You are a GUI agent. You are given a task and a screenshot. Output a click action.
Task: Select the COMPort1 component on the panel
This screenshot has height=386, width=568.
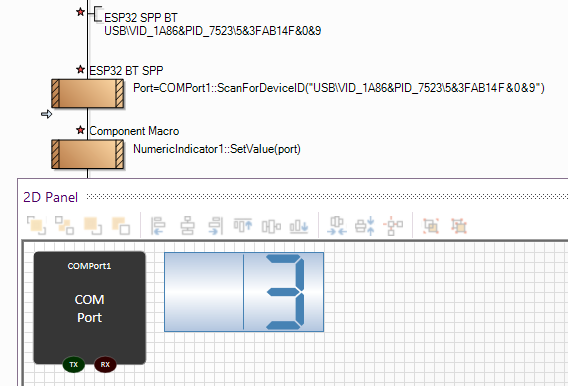tap(89, 308)
